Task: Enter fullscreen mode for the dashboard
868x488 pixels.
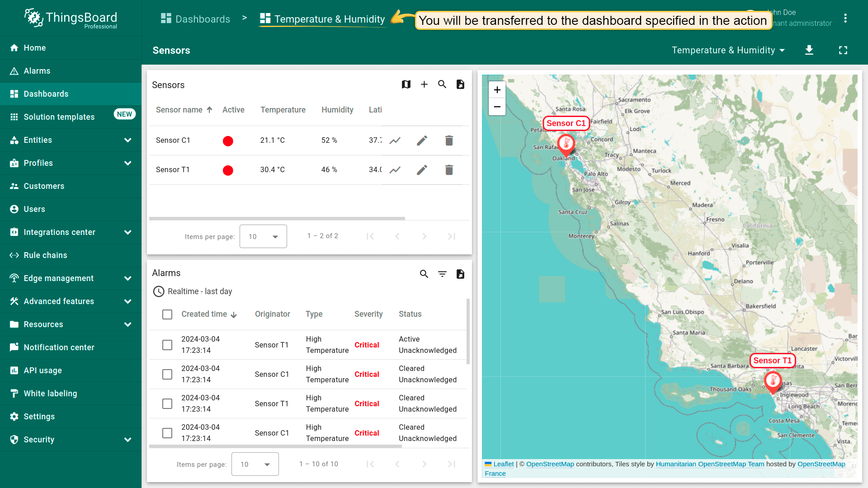Action: [843, 50]
